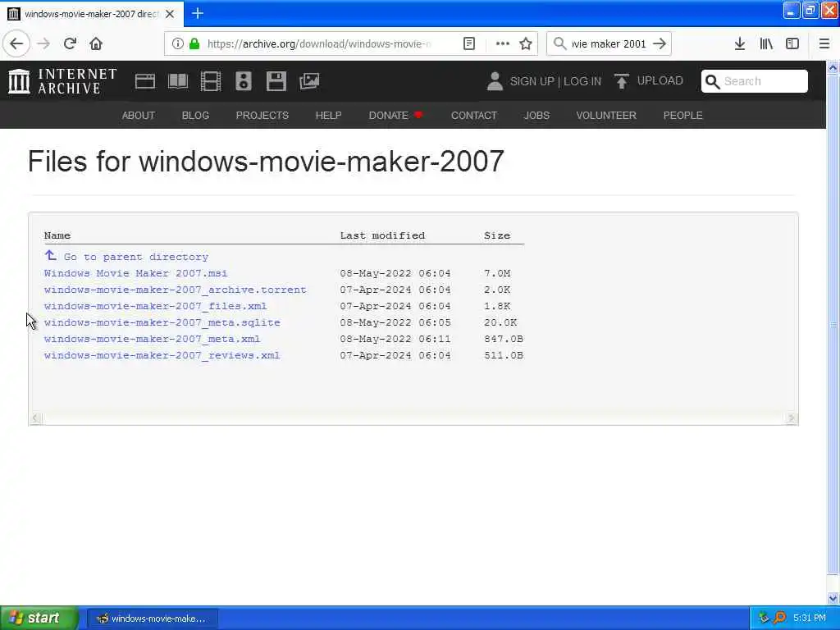The image size is (840, 630).
Task: Go to the browser home page
Action: coord(96,43)
